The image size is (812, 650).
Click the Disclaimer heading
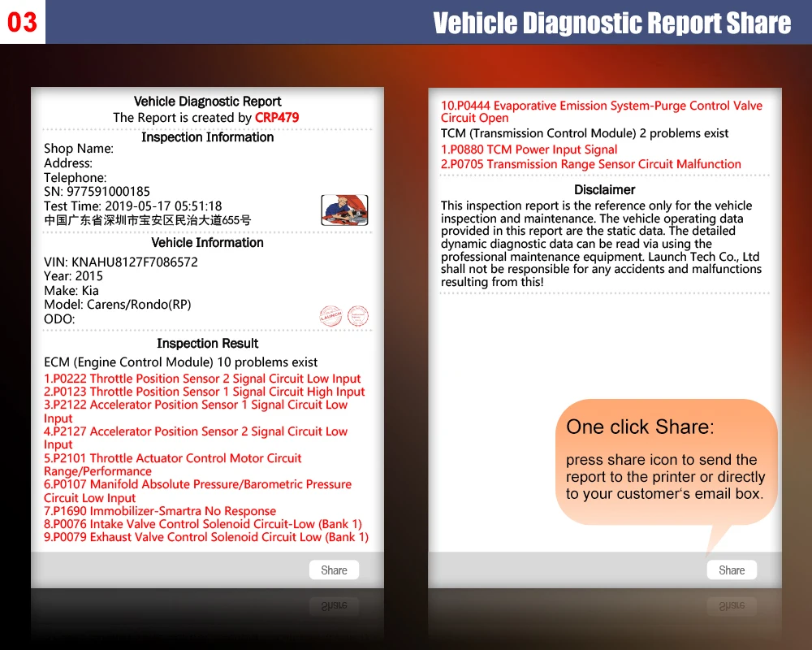coord(604,189)
